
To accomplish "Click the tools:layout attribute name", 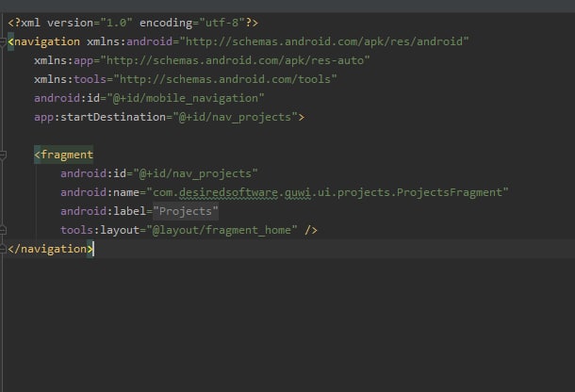I will point(100,230).
